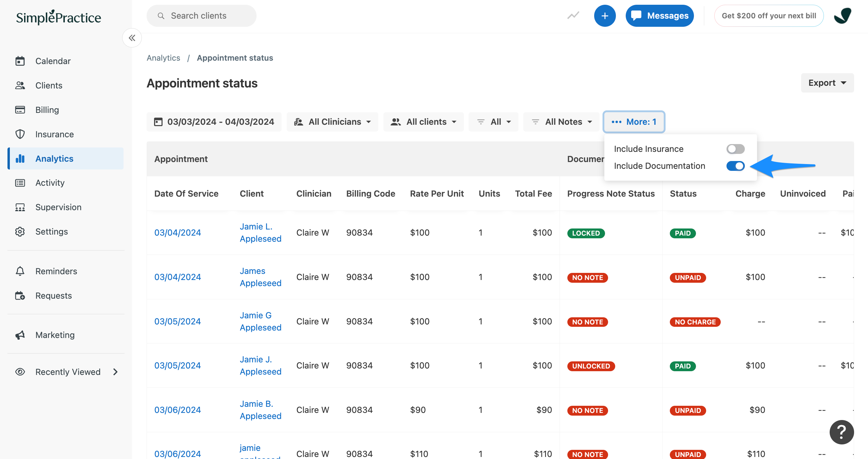Click the Clients people icon
The width and height of the screenshot is (868, 459).
tap(20, 85)
